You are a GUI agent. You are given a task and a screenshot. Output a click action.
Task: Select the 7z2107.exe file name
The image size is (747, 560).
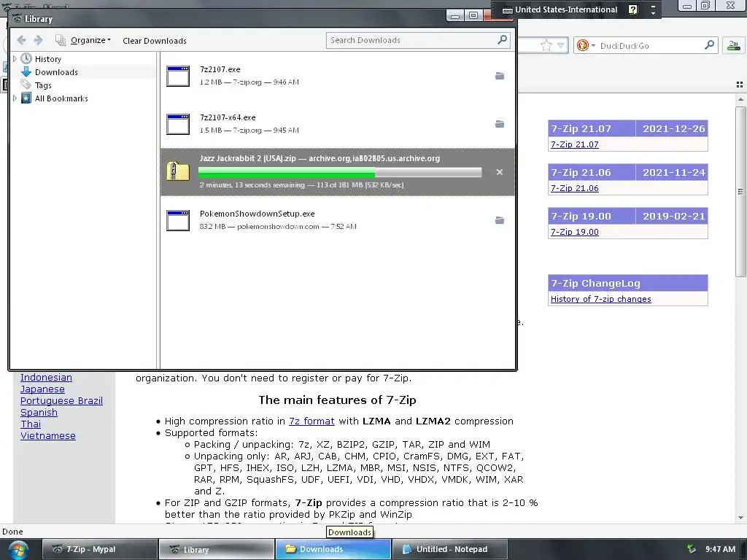(x=220, y=69)
